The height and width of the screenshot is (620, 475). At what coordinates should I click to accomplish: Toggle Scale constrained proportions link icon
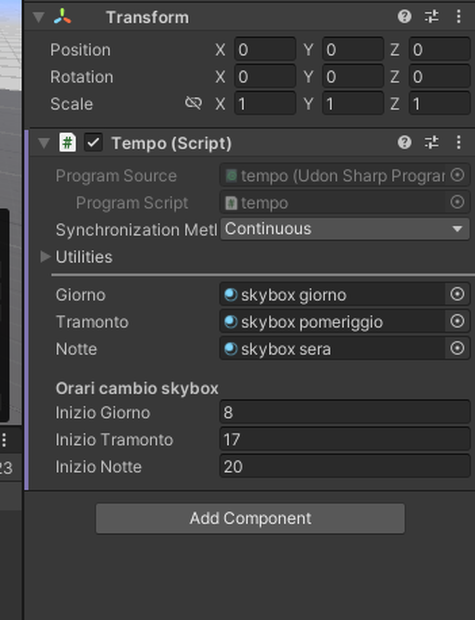tap(193, 103)
